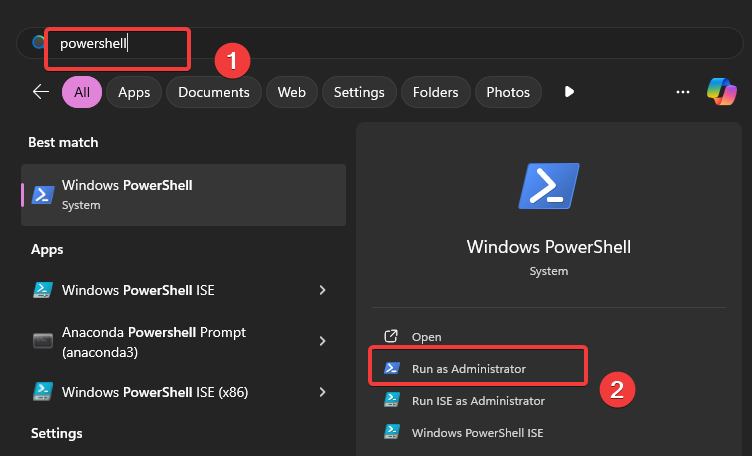Switch to the Documents filter tab
This screenshot has width=752, height=456.
tap(213, 92)
